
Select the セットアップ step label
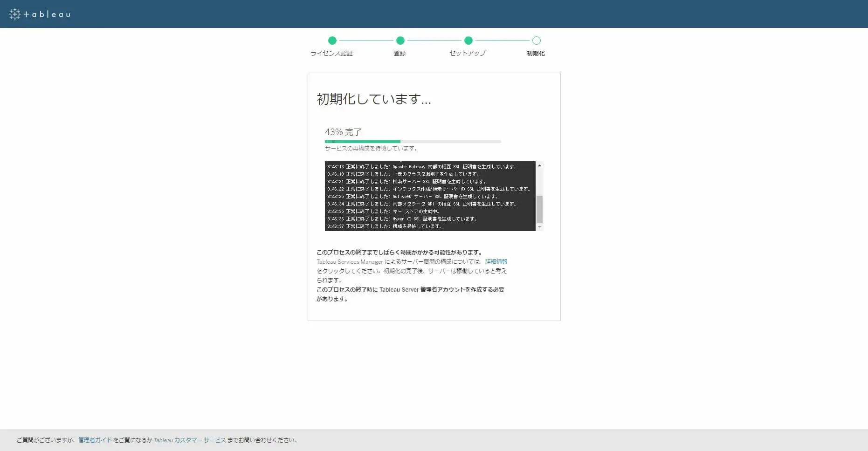[468, 53]
